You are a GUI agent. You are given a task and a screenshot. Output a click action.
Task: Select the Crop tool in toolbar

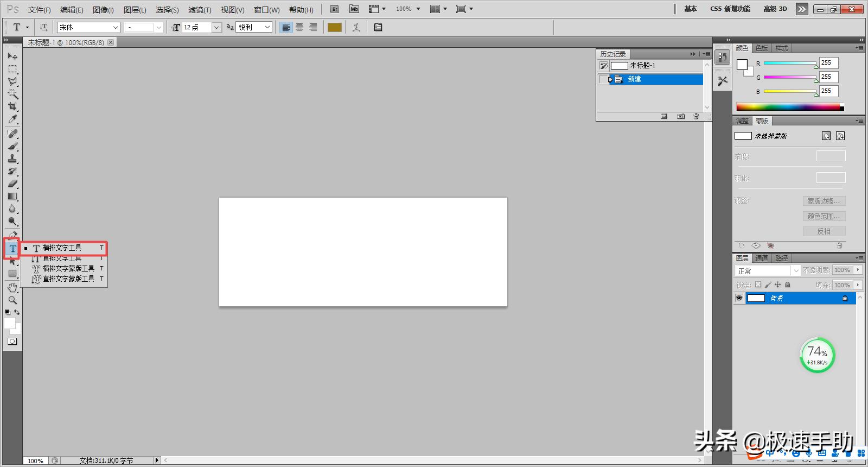[12, 106]
